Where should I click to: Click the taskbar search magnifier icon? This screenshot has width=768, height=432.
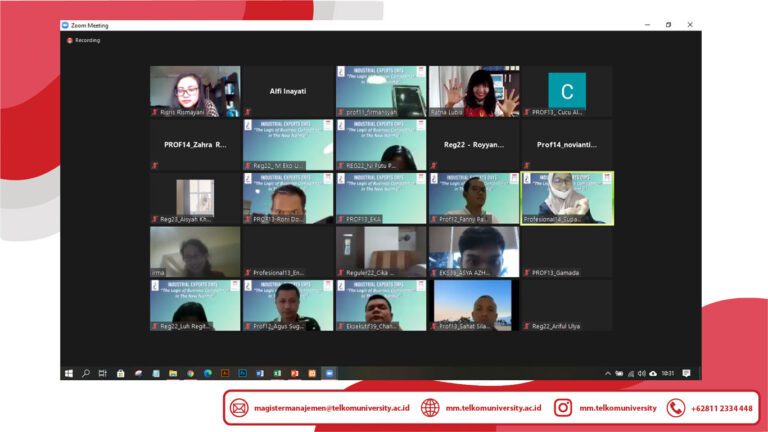coord(86,373)
